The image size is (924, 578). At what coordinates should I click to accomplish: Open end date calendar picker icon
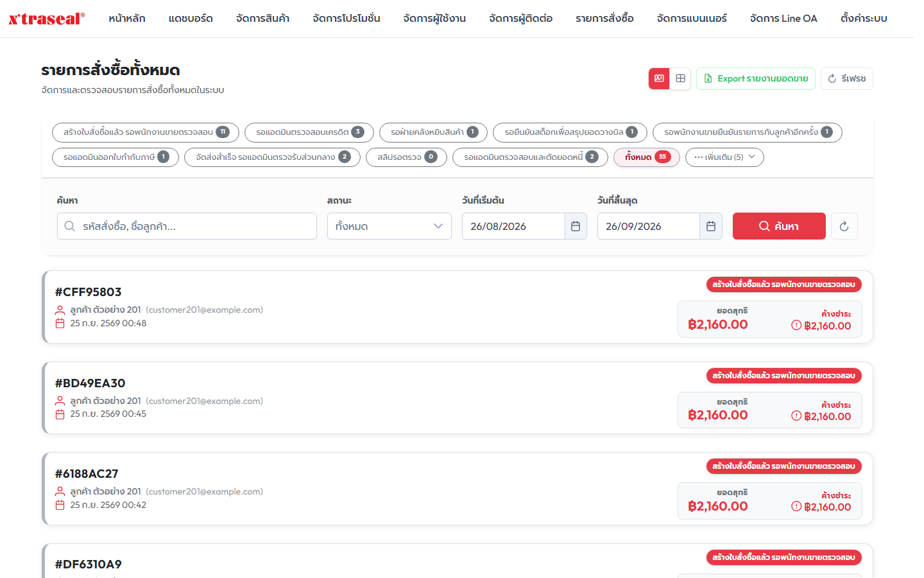pyautogui.click(x=711, y=226)
